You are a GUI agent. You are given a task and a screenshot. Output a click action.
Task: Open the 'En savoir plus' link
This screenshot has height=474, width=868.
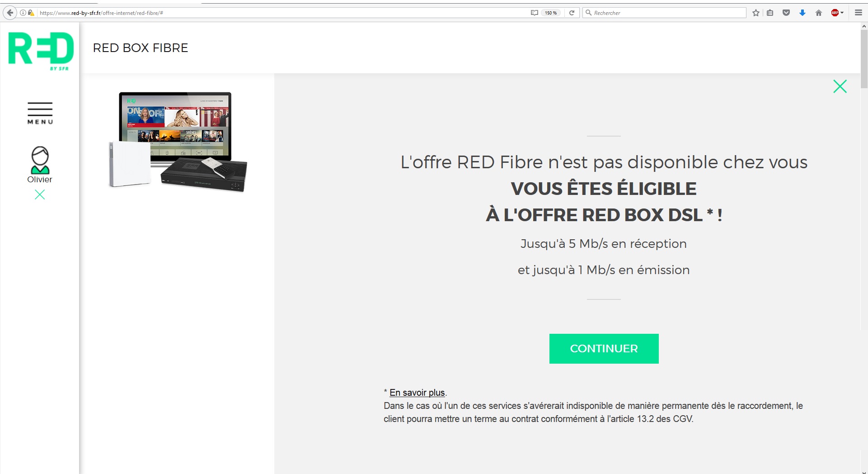pos(417,393)
